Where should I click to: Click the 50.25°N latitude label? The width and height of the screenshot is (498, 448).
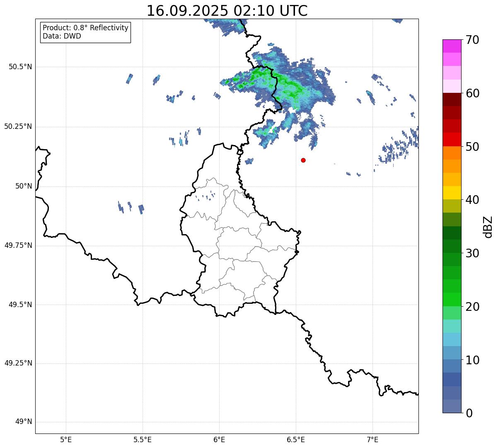pos(18,127)
